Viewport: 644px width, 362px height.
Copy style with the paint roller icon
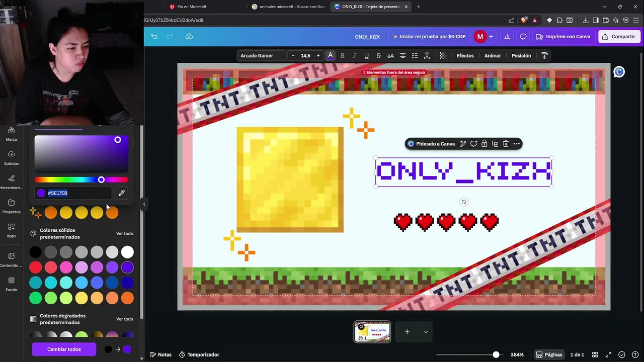coord(544,56)
